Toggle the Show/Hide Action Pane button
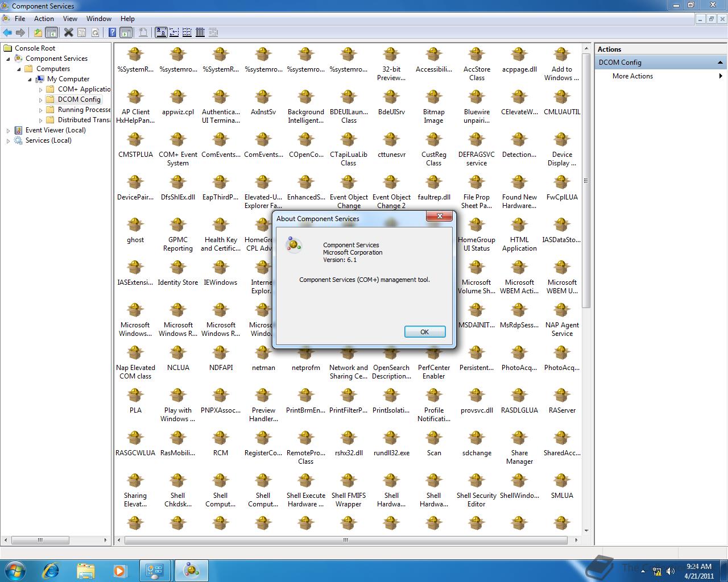Viewport: 728px width, 582px height. [126, 32]
